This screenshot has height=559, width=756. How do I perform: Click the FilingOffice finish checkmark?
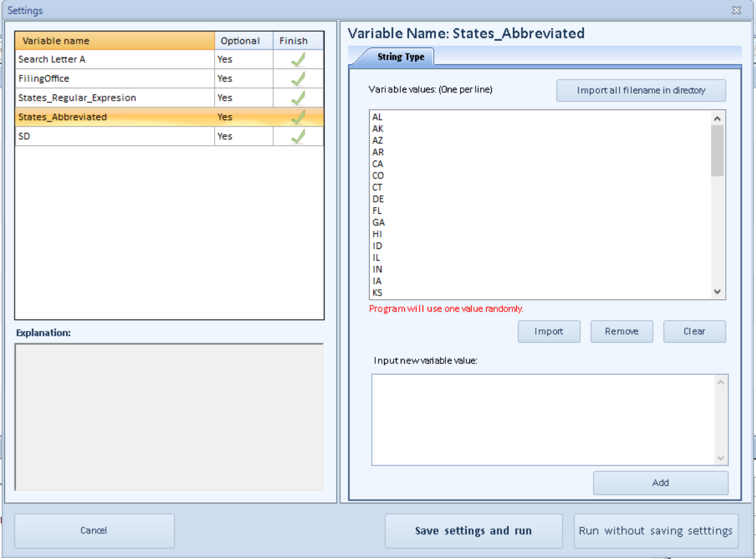298,79
